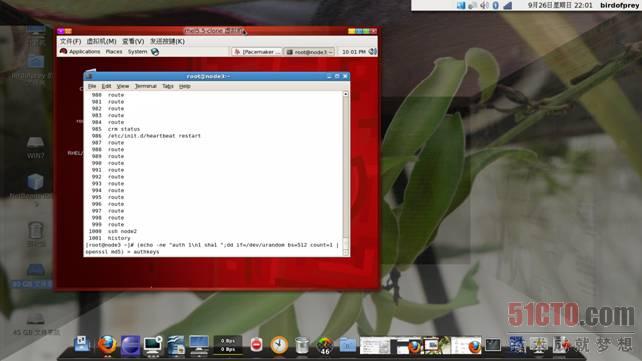The width and height of the screenshot is (642, 361).
Task: Open the GNOME Applications menu
Action: click(x=80, y=52)
